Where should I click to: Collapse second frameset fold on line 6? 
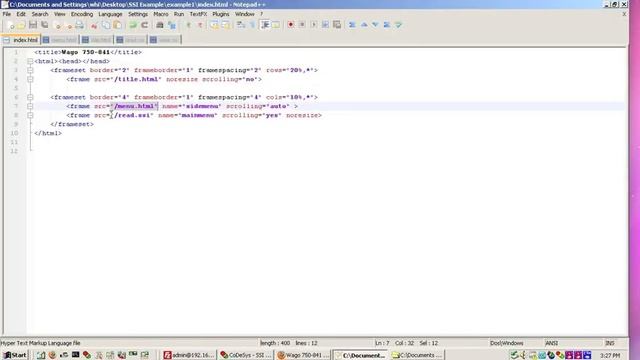30,97
